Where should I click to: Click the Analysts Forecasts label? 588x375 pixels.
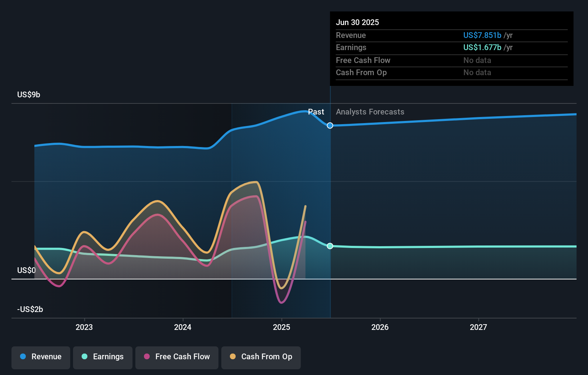coord(370,112)
